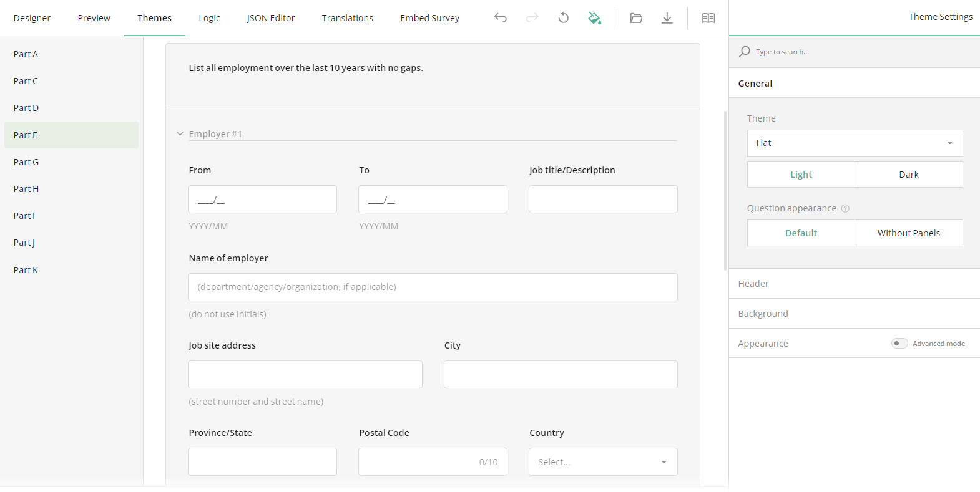The width and height of the screenshot is (980, 492).
Task: Go to Part D page
Action: point(71,108)
